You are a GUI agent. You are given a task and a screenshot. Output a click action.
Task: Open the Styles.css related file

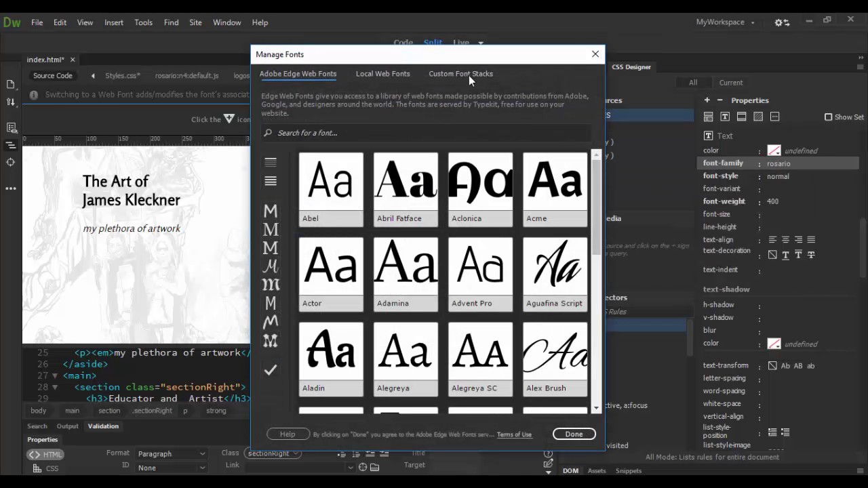[x=123, y=76]
